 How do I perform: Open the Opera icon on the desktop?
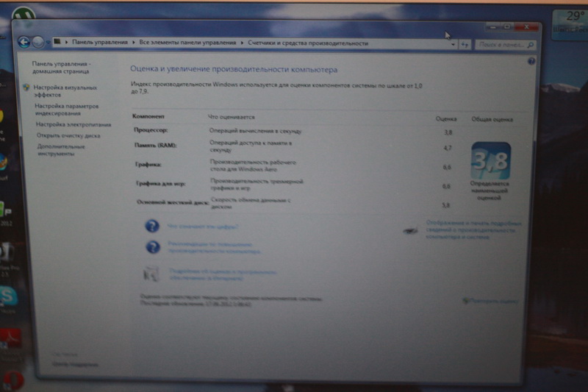[12, 380]
